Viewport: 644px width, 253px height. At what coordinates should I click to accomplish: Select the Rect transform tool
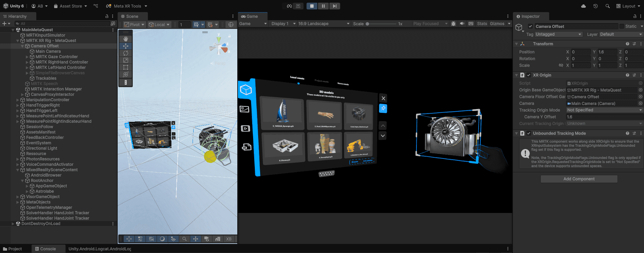tap(126, 67)
